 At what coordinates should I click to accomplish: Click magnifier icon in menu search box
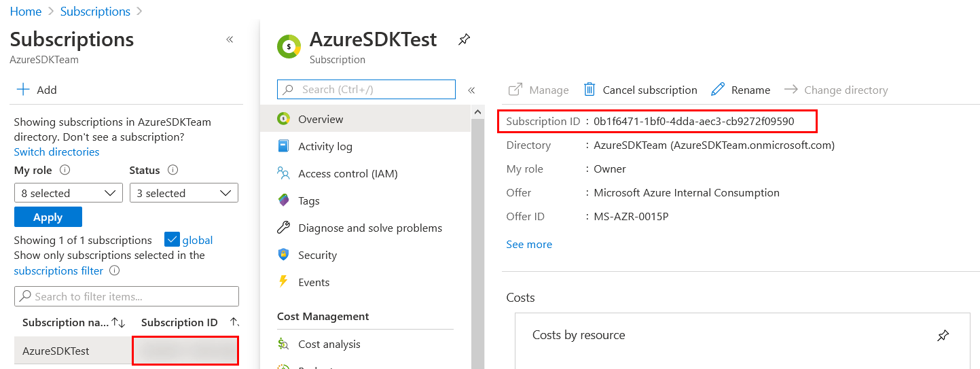tap(288, 90)
